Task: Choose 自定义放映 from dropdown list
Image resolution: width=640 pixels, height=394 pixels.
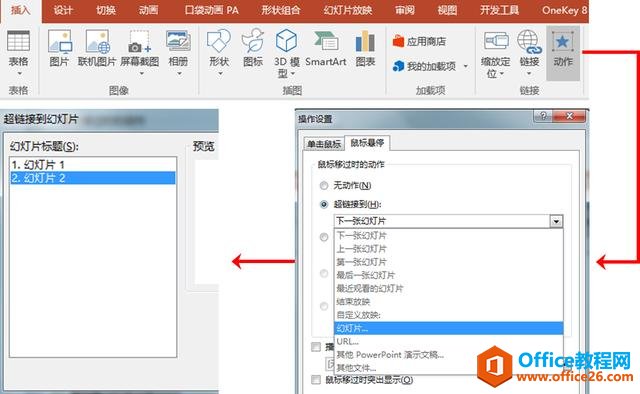Action: pos(449,315)
